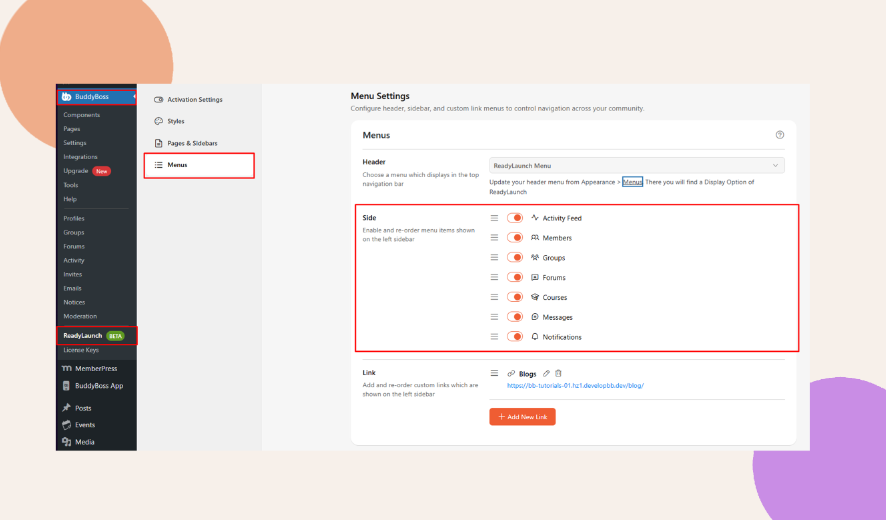Click the edit pencil icon next to Blogs

(x=548, y=373)
